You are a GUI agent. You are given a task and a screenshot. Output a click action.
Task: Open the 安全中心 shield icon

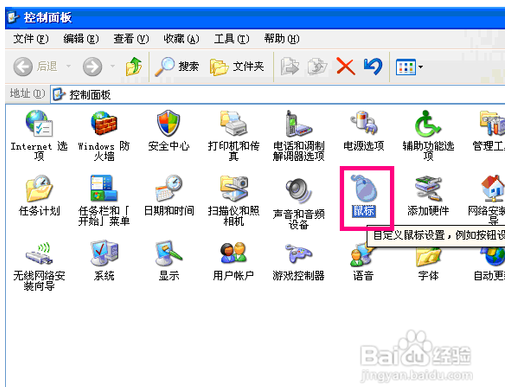(168, 124)
